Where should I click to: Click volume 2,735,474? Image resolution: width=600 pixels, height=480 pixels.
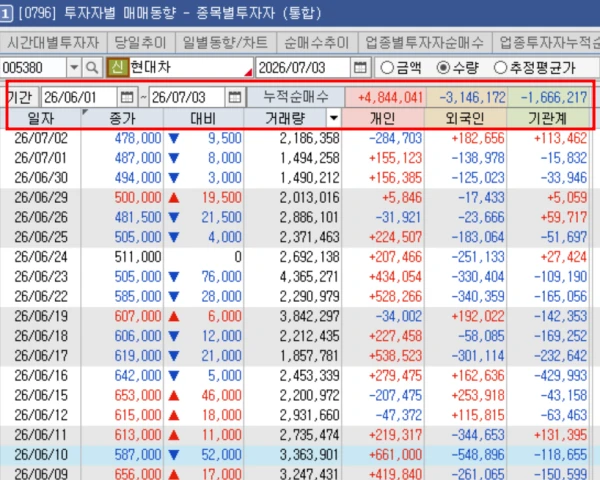pyautogui.click(x=309, y=435)
